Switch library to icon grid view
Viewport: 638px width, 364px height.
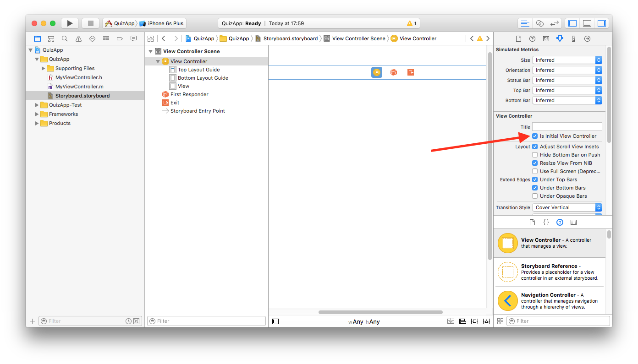coord(500,321)
